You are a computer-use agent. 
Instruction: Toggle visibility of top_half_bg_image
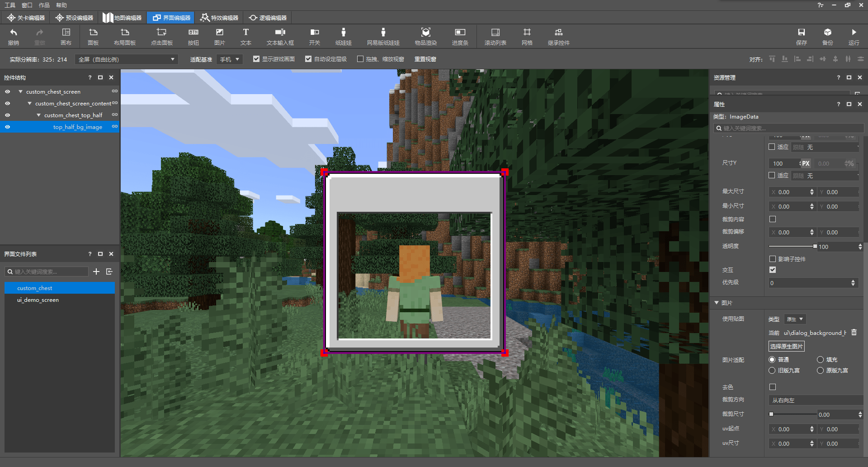coord(7,127)
